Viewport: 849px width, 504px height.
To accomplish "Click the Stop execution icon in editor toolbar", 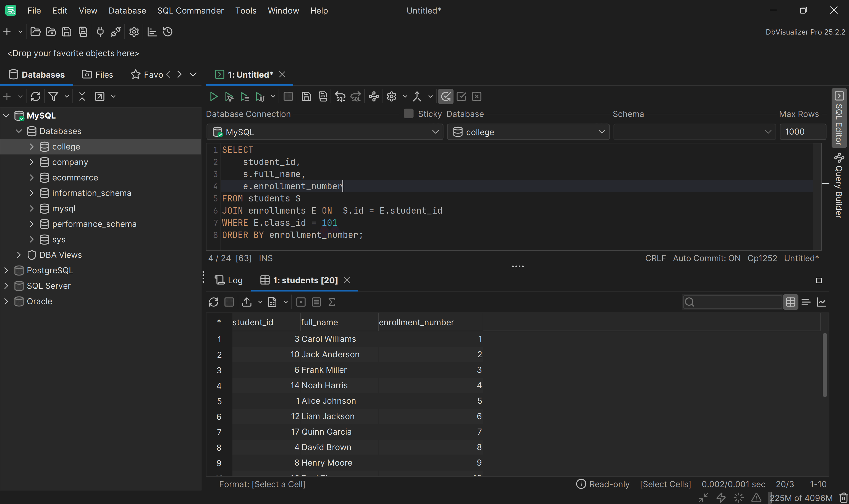I will (x=288, y=97).
